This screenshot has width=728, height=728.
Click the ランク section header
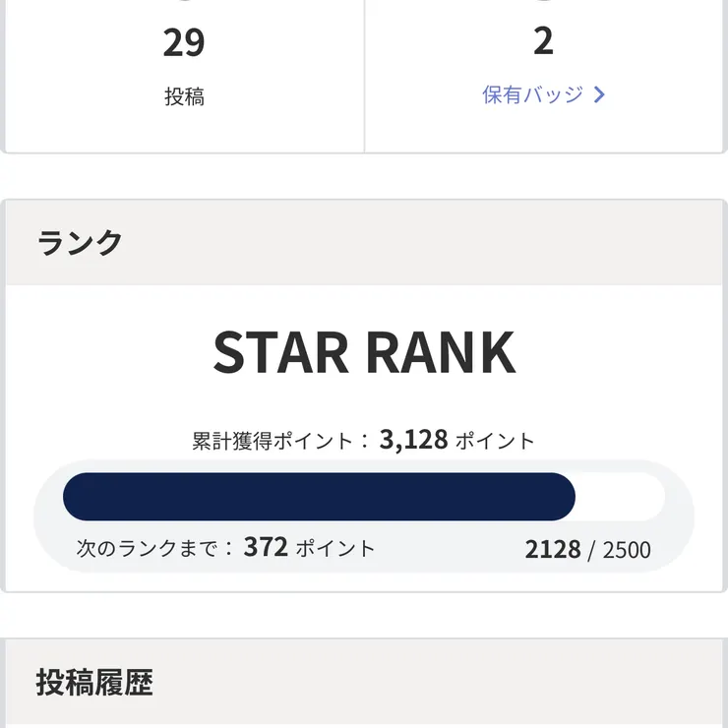click(x=81, y=243)
